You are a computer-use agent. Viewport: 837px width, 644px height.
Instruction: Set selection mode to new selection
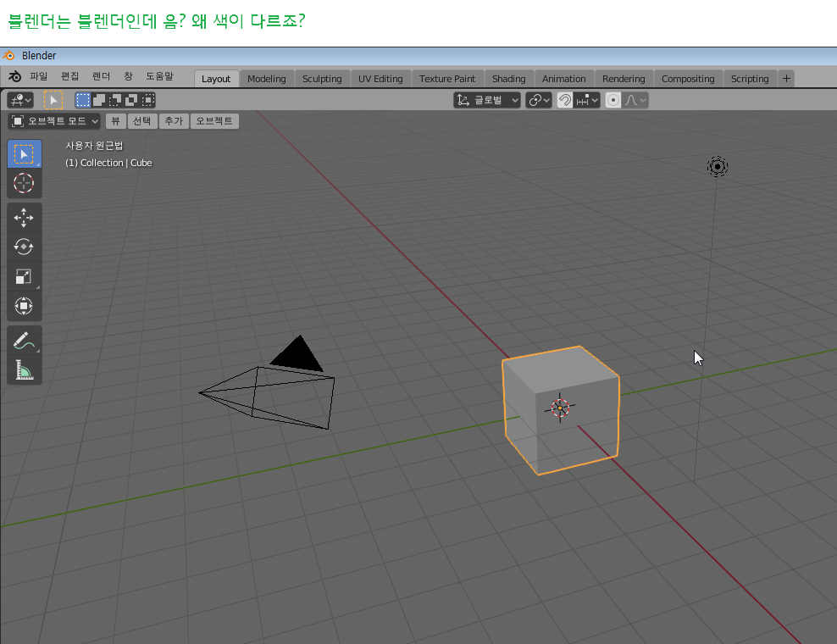(x=83, y=100)
